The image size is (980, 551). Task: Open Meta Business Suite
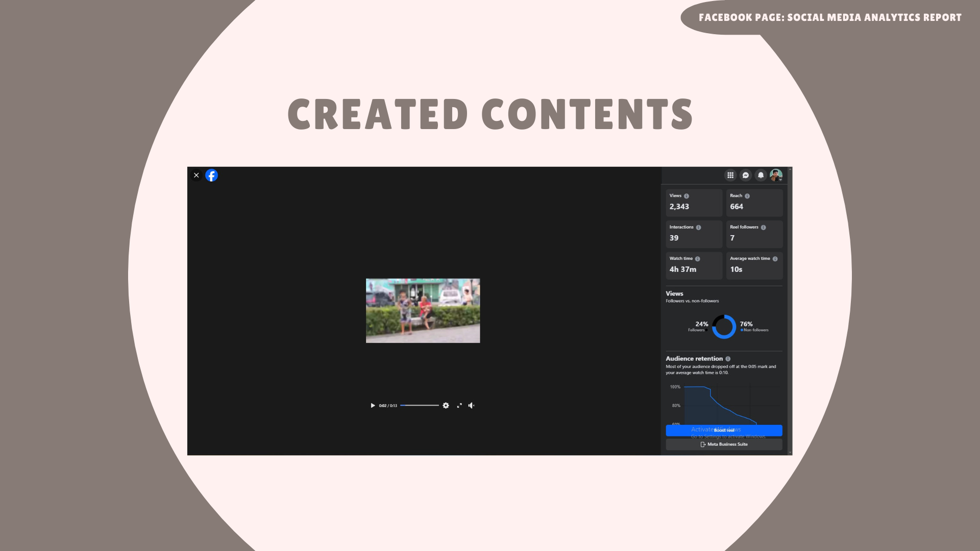point(724,444)
